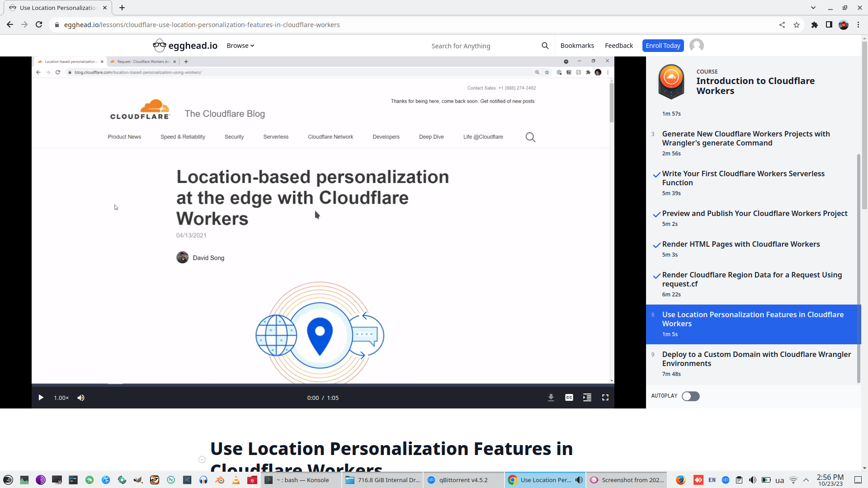Bookmark this page with star icon
The width and height of the screenshot is (868, 488).
796,25
